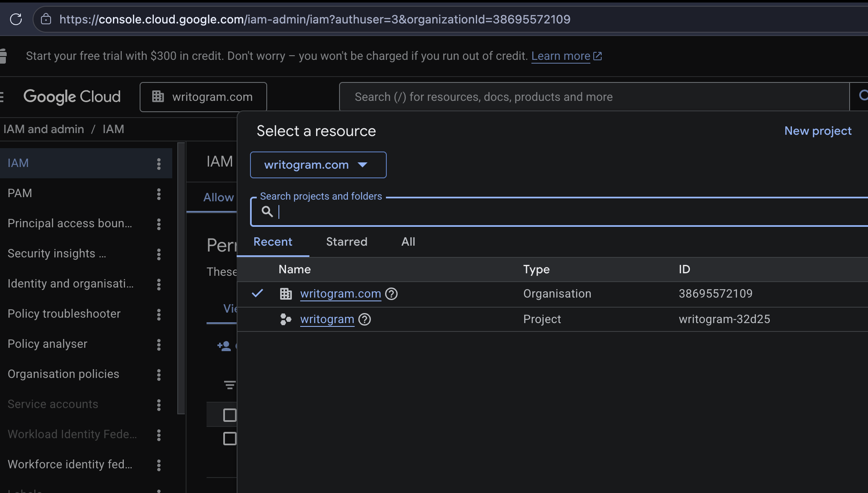Open the three-dot menu next to Organisation policies

pyautogui.click(x=159, y=375)
